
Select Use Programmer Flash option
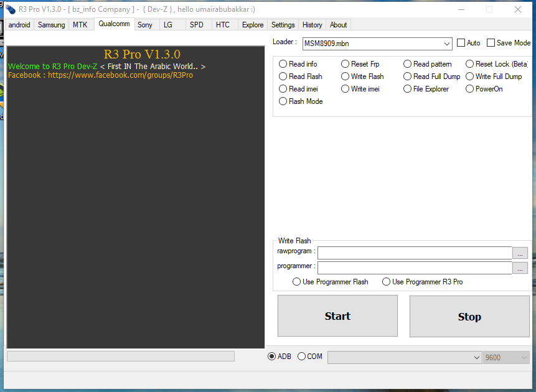(330, 282)
